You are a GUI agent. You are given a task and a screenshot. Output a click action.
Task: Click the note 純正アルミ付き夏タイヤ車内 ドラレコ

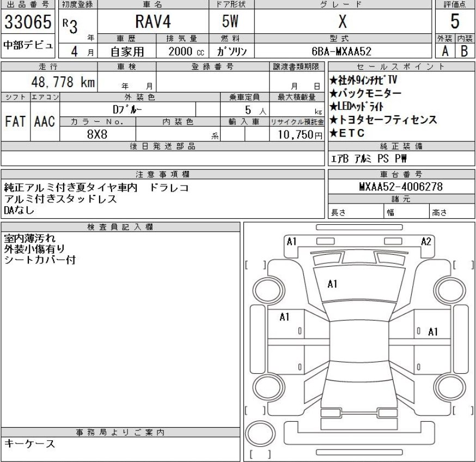[96, 188]
